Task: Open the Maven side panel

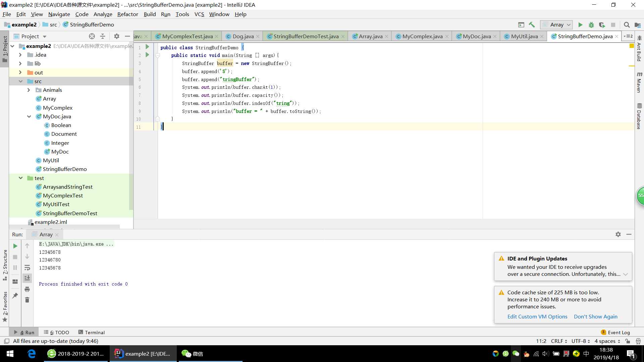Action: 639,82
